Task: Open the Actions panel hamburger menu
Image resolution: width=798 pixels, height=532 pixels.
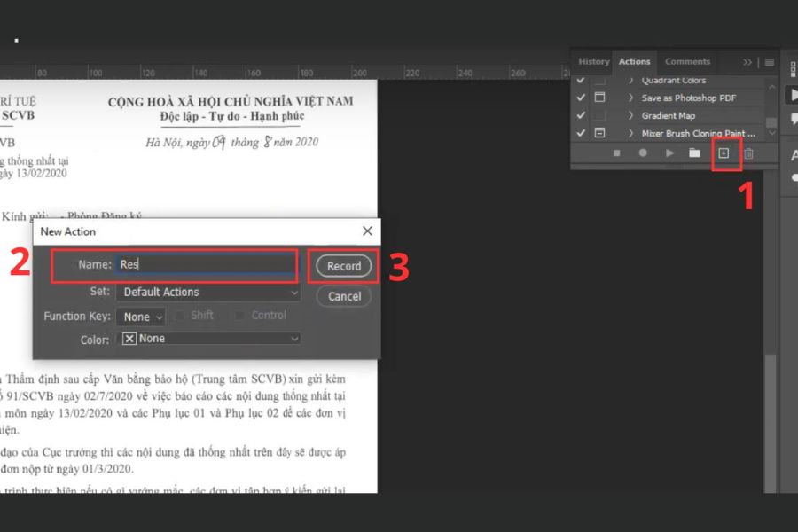Action: tap(769, 62)
